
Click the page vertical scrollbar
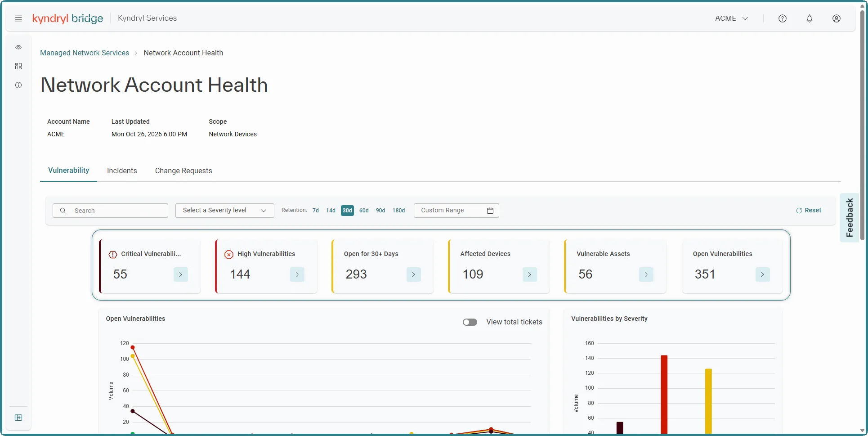[862, 126]
